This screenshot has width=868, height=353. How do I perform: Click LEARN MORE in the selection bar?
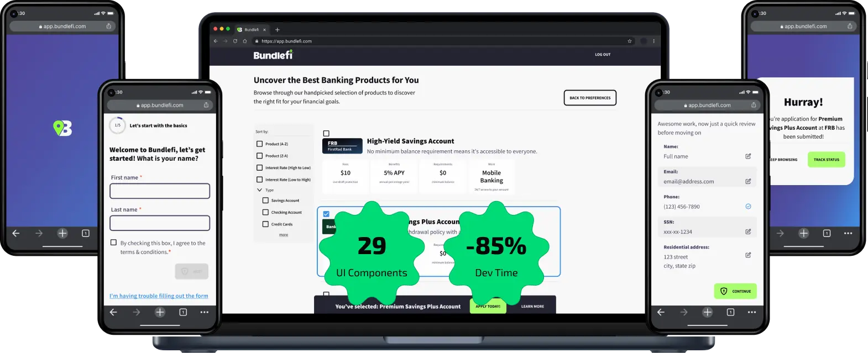point(532,306)
